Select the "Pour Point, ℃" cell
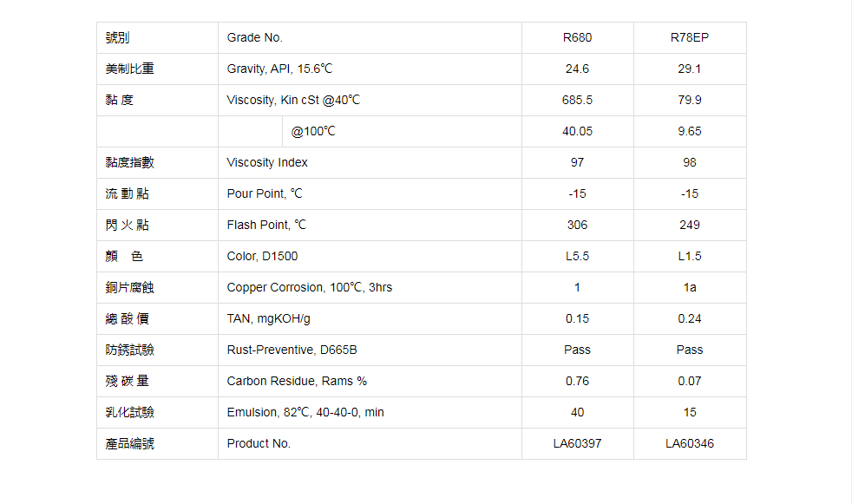The width and height of the screenshot is (852, 504). pos(265,193)
